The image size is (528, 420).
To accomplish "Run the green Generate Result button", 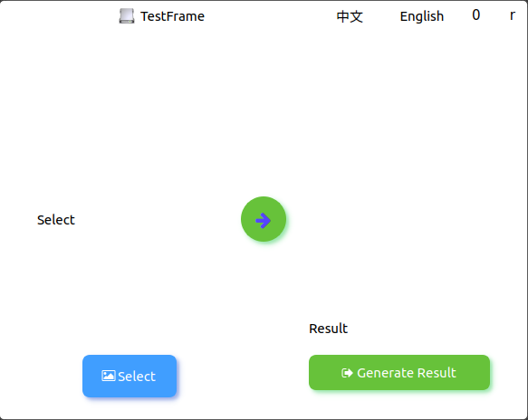I will [x=399, y=373].
